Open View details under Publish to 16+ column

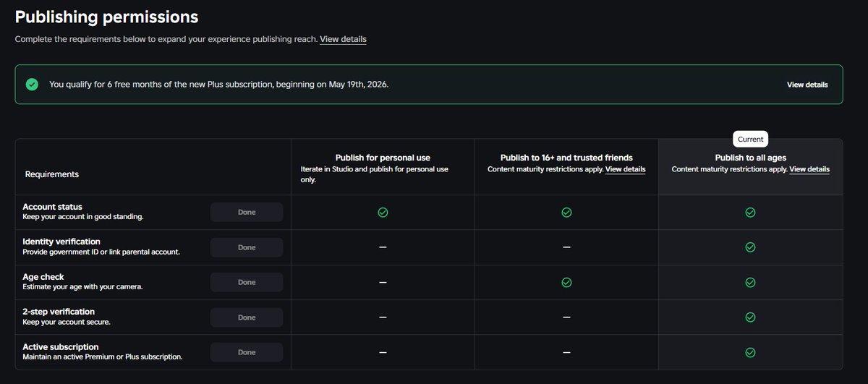[x=626, y=169]
